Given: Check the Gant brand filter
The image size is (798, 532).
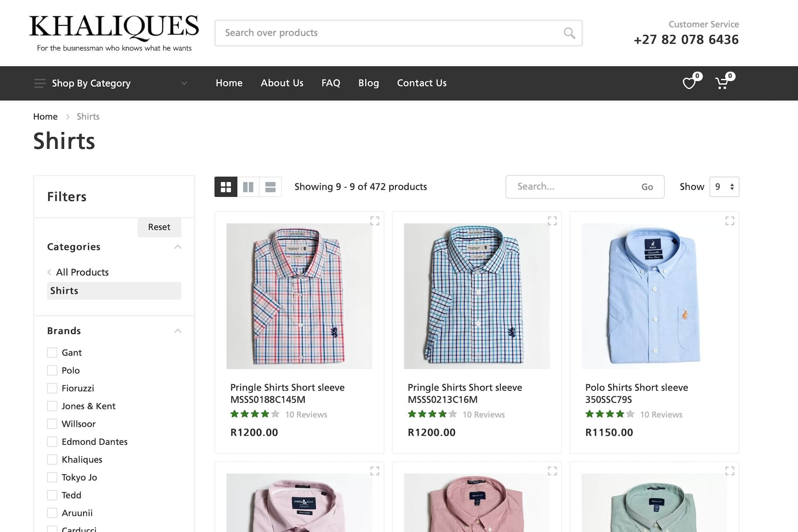Looking at the screenshot, I should [x=52, y=352].
